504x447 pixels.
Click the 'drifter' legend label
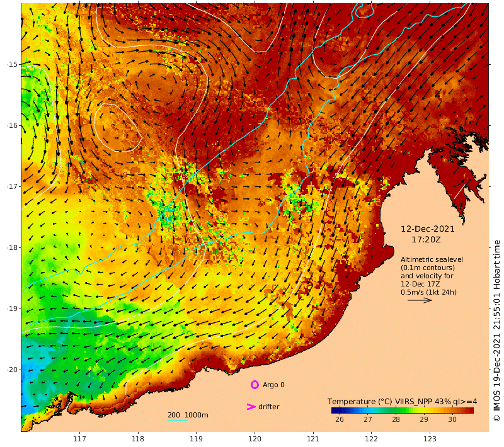[269, 407]
